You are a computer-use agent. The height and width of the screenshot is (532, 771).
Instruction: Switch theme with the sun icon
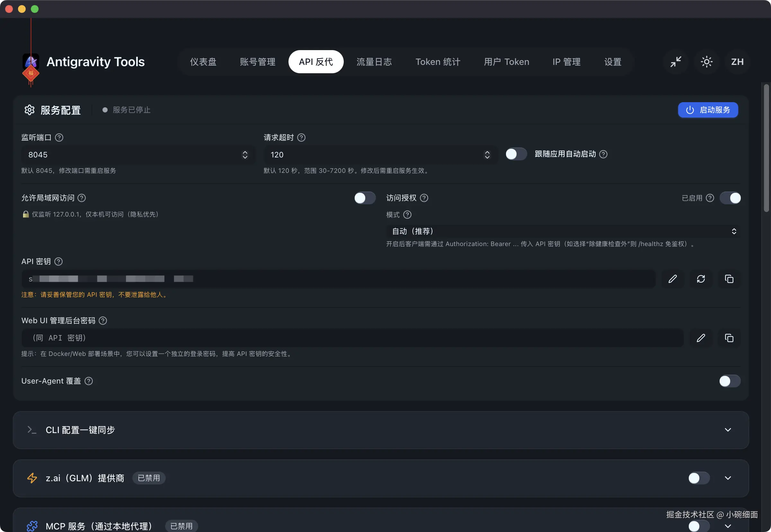click(x=706, y=62)
